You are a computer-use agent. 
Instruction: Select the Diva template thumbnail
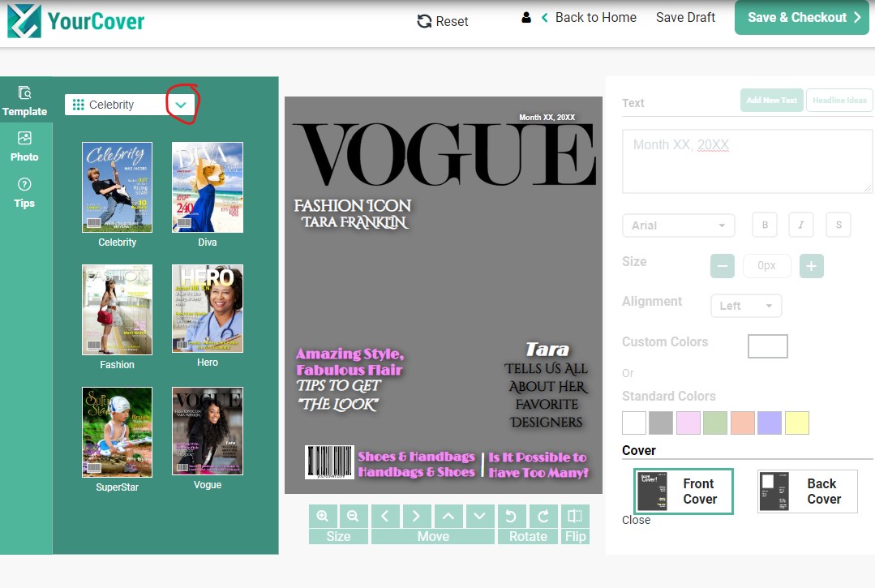208,187
